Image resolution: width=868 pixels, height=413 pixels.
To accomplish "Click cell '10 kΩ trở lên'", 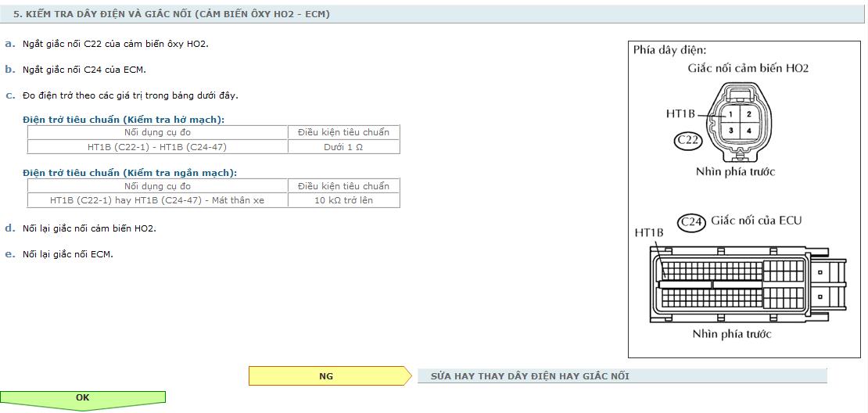I will (344, 200).
